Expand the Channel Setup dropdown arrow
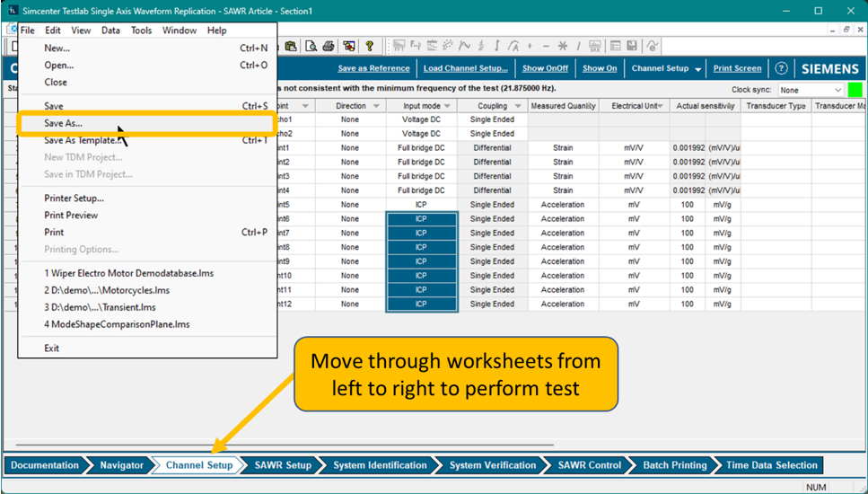The image size is (868, 494). pos(697,69)
